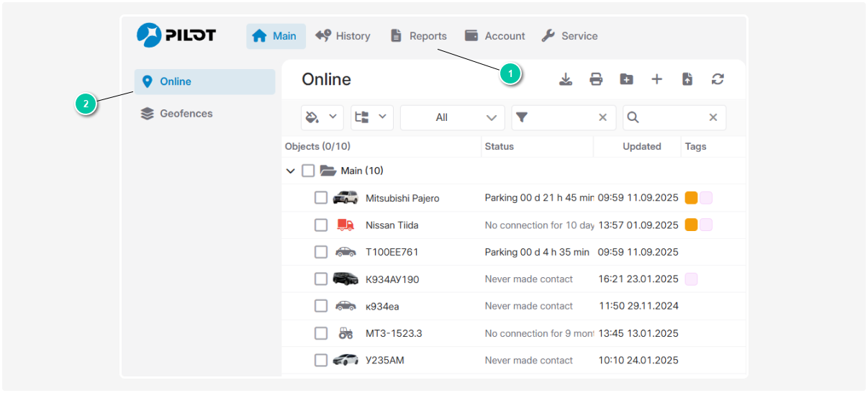Clear the filter field with its X

(603, 117)
